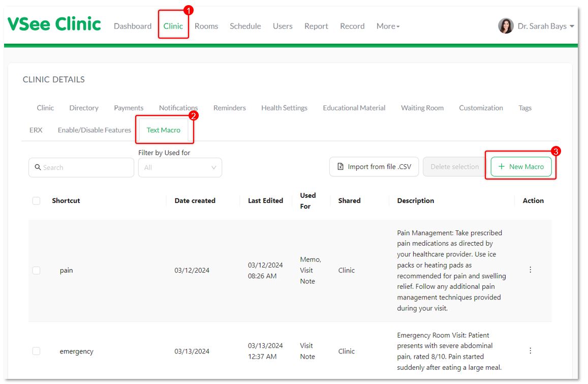Click Import from file .CSV button
This screenshot has width=588, height=384.
(374, 167)
